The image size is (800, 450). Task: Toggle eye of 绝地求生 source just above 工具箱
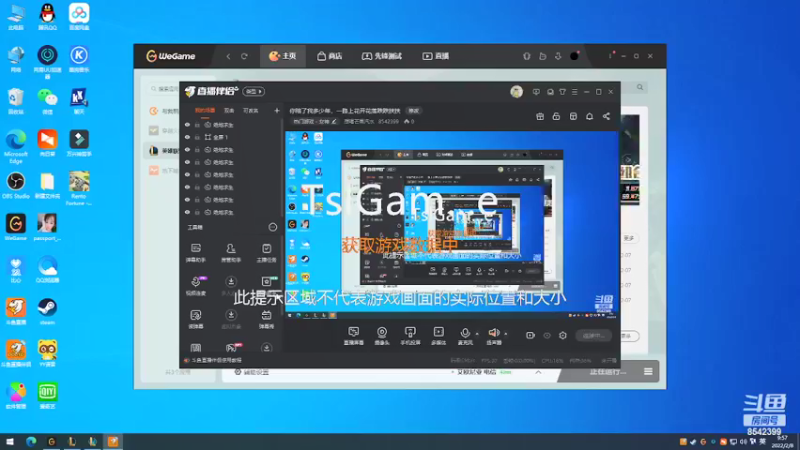(x=187, y=212)
